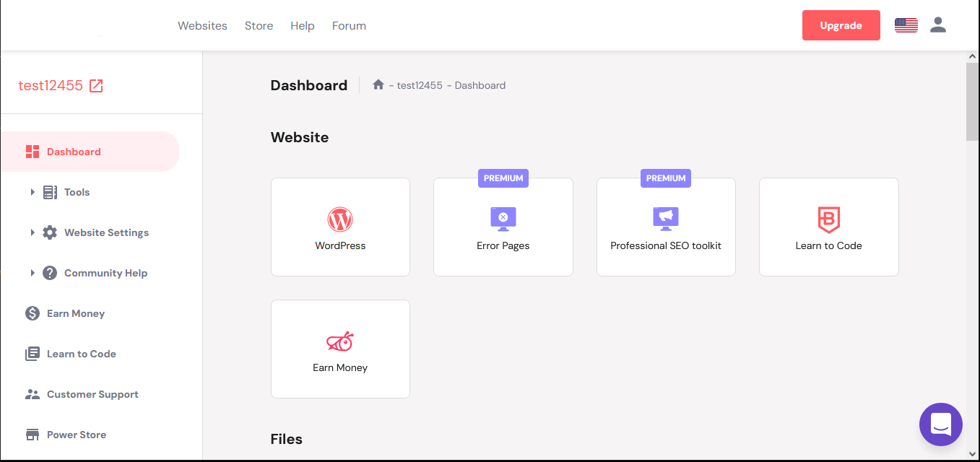980x462 pixels.
Task: Open the Forum navigation link
Action: (349, 26)
